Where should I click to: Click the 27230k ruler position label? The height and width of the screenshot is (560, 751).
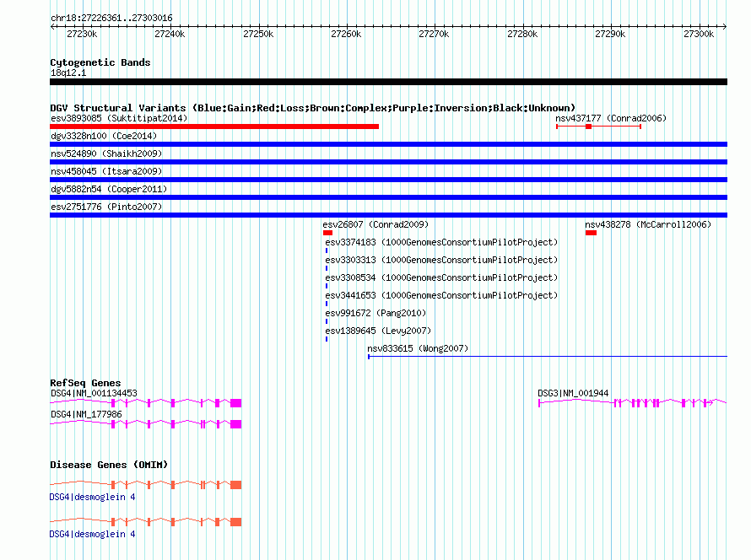pyautogui.click(x=82, y=34)
